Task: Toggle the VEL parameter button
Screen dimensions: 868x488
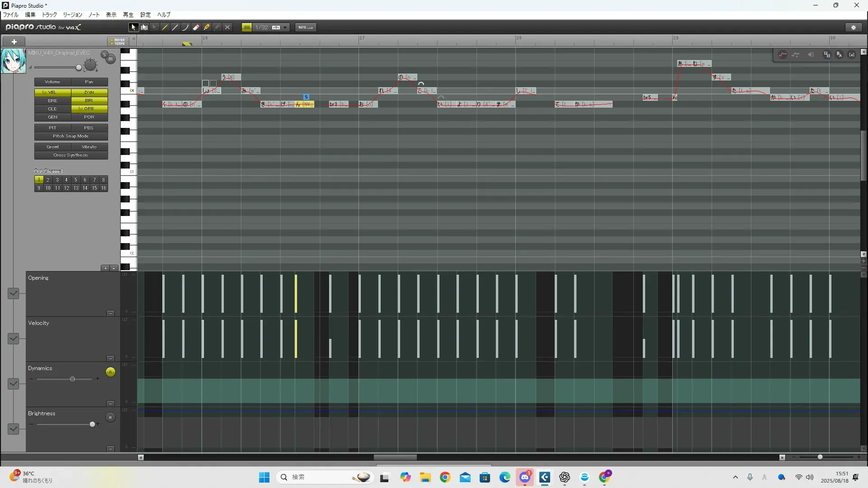Action: [x=52, y=93]
